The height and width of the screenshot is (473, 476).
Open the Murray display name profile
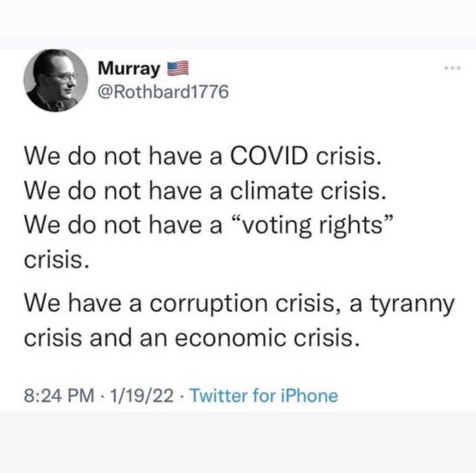(x=128, y=69)
